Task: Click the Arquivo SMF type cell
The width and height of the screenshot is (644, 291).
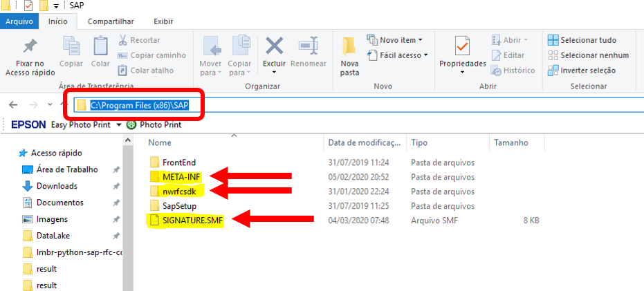Action: click(434, 220)
